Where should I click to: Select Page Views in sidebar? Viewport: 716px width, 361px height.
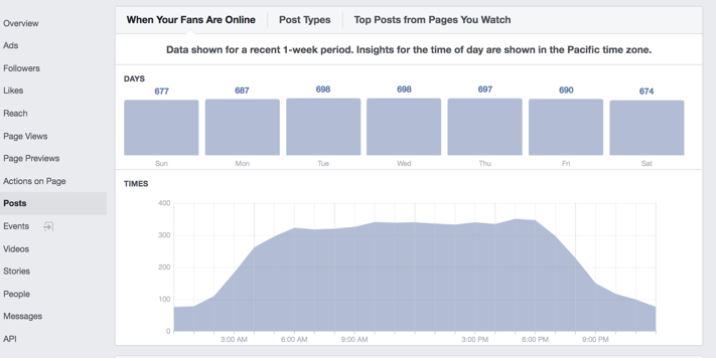[x=25, y=136]
